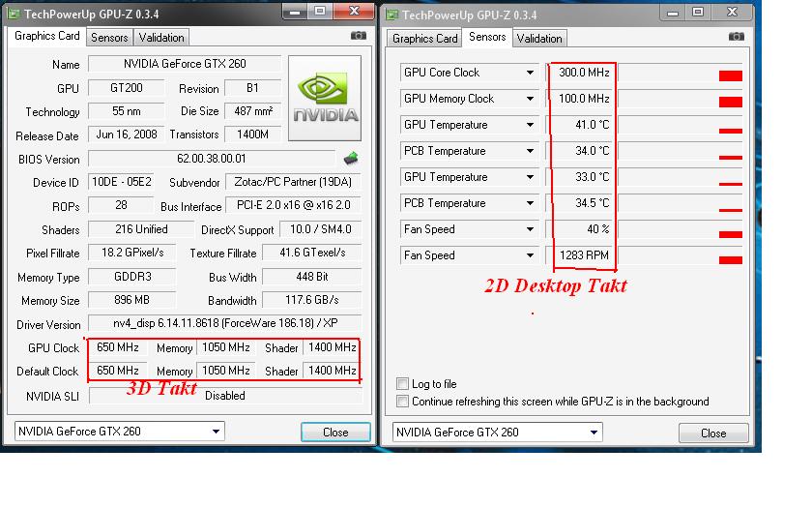Image resolution: width=812 pixels, height=508 pixels.
Task: Click the GPU-Z title bar icon in the right window
Action: click(392, 15)
